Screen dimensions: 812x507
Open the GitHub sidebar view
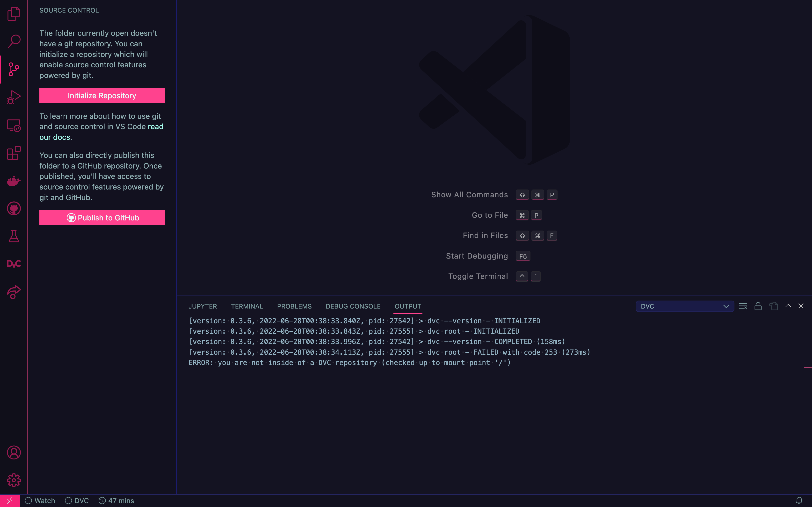tap(14, 209)
